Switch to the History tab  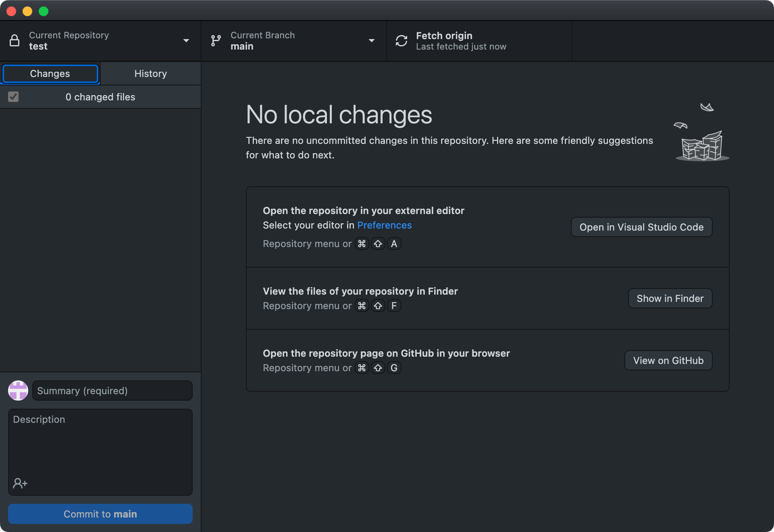pyautogui.click(x=150, y=73)
